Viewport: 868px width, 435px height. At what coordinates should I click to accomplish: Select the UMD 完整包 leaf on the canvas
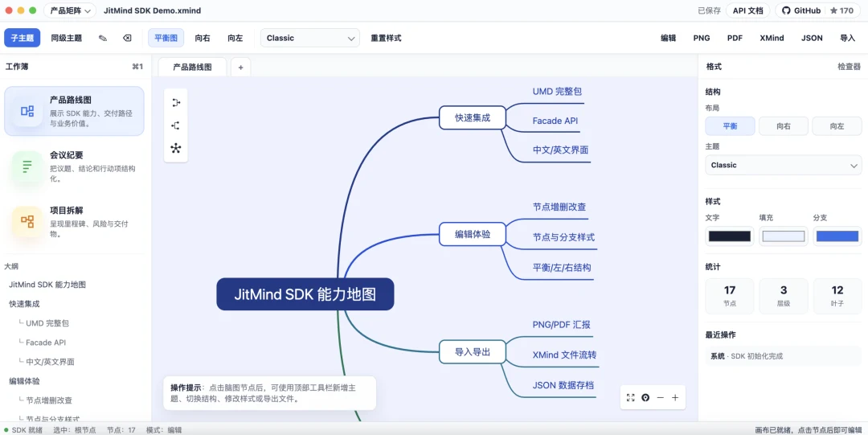point(557,92)
